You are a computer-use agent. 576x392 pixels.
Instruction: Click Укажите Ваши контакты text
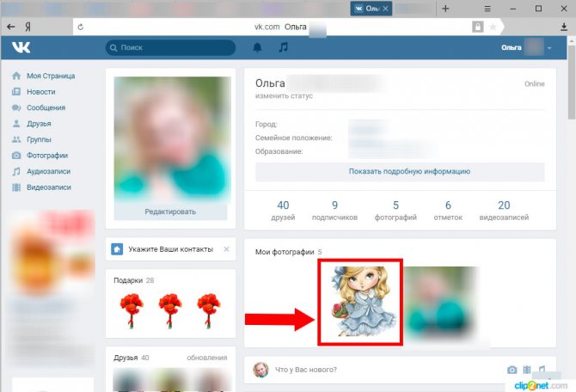pos(170,249)
